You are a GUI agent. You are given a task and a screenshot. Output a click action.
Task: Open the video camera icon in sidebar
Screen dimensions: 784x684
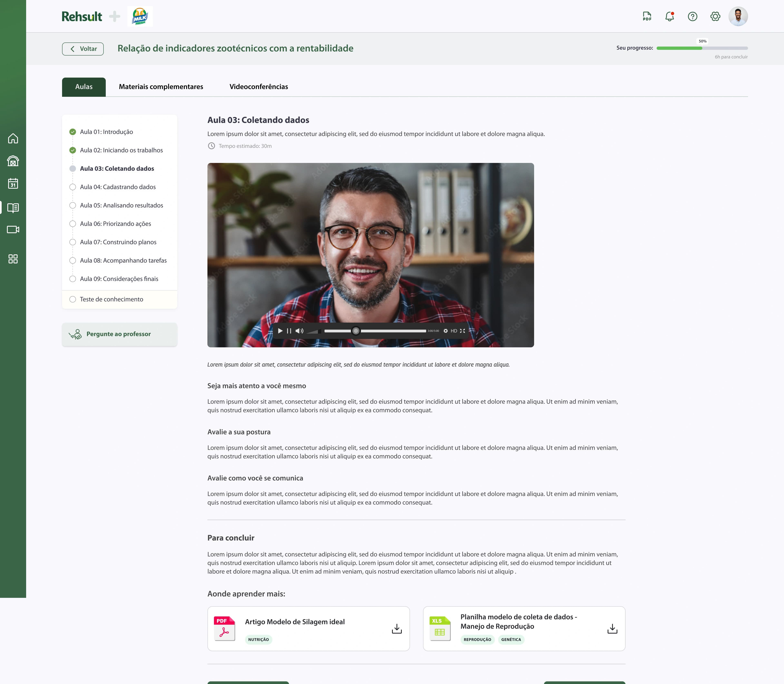click(x=13, y=229)
